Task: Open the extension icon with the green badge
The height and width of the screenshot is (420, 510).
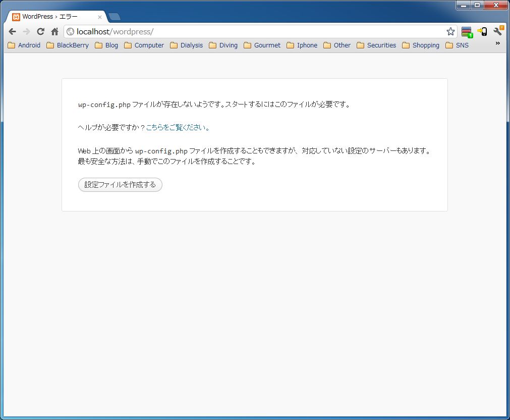Action: click(x=467, y=32)
